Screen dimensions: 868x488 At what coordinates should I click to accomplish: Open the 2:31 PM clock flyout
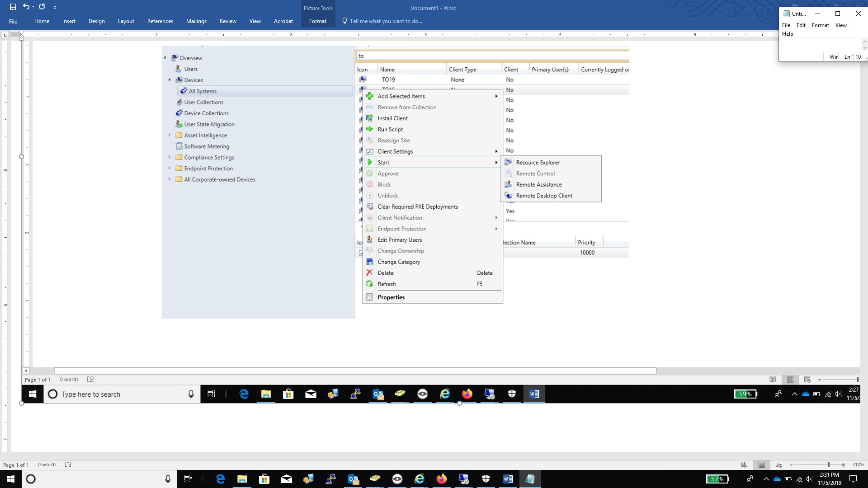click(829, 479)
